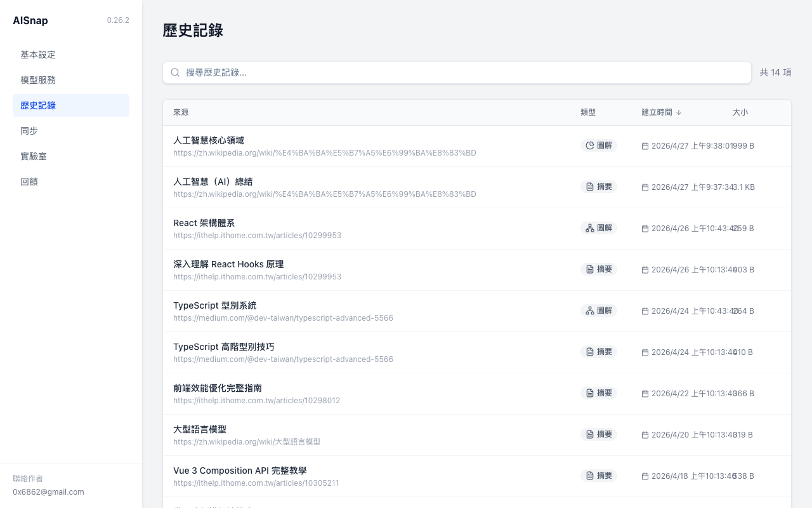Image resolution: width=812 pixels, height=508 pixels.
Task: Click the ithome URL ending 10305211
Action: [256, 483]
